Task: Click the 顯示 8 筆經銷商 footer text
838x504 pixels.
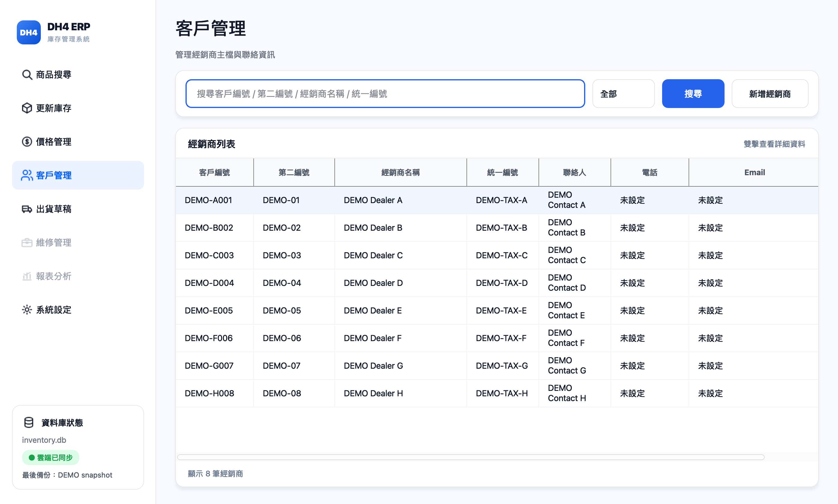Action: pos(216,473)
